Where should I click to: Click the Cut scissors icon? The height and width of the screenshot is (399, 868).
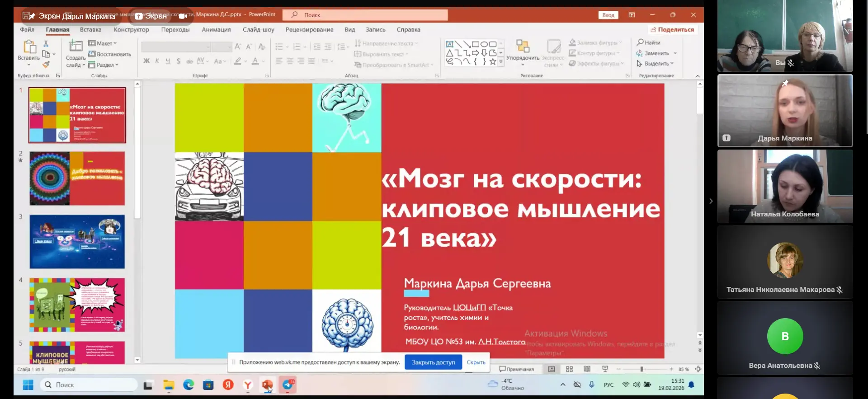(46, 44)
